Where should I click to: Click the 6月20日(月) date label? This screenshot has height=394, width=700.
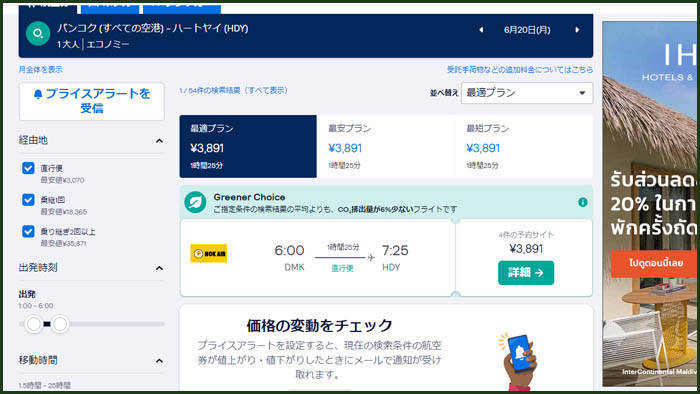(x=527, y=30)
